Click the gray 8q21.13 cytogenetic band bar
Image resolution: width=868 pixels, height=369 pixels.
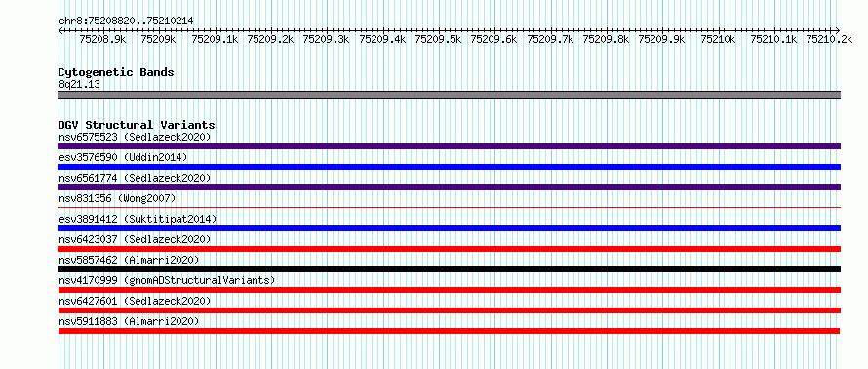[x=449, y=95]
